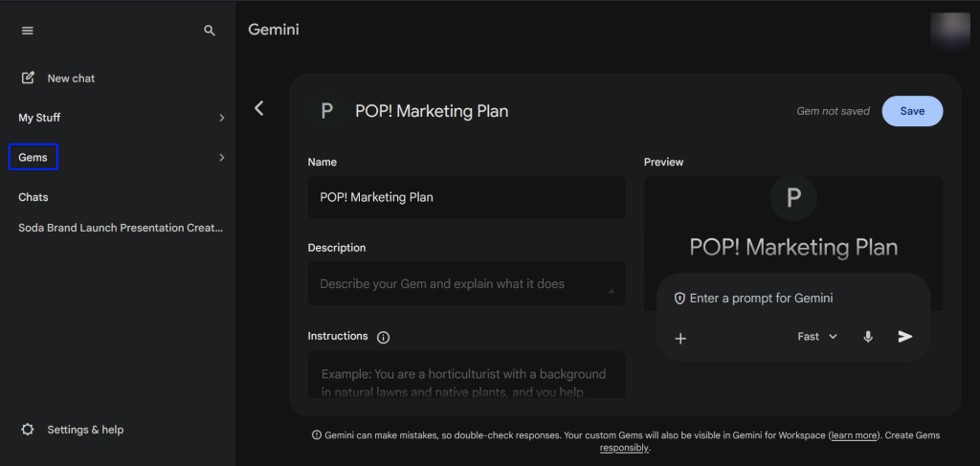The width and height of the screenshot is (980, 466).
Task: Open the responsibly link
Action: pyautogui.click(x=624, y=448)
